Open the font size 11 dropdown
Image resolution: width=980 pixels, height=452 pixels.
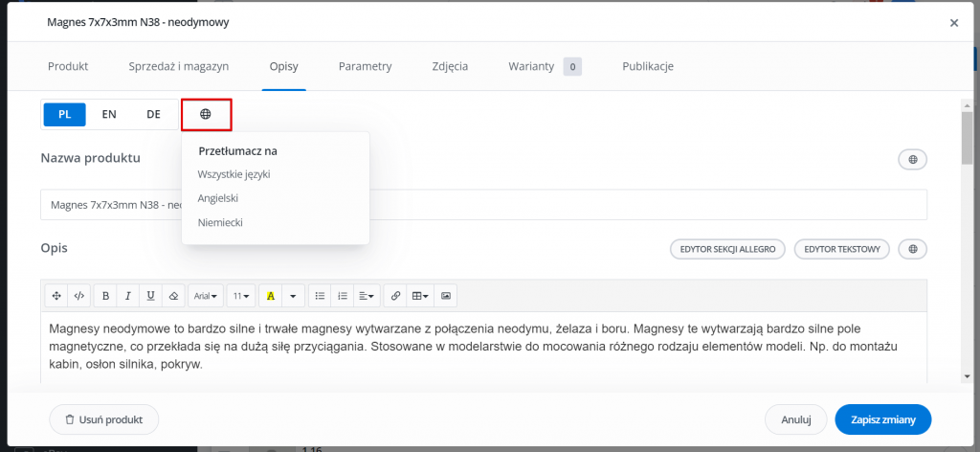tap(240, 296)
